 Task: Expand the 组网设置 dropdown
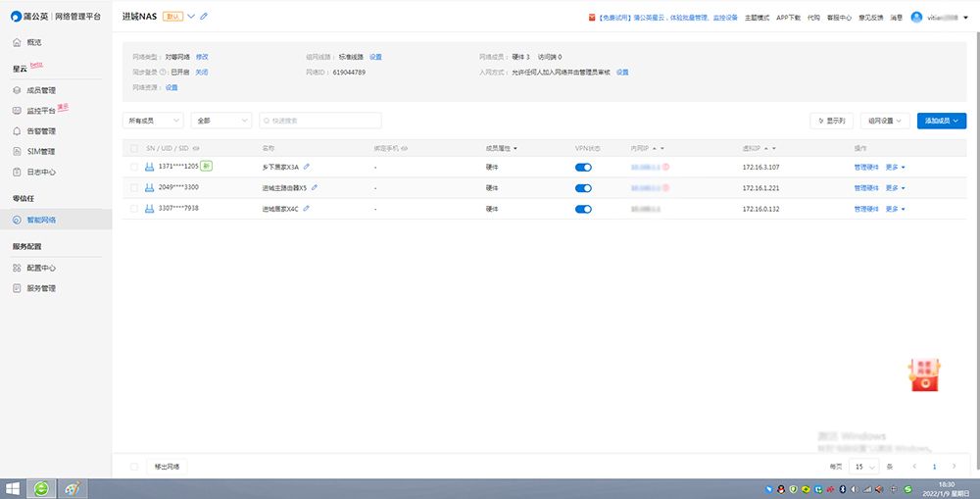click(886, 121)
